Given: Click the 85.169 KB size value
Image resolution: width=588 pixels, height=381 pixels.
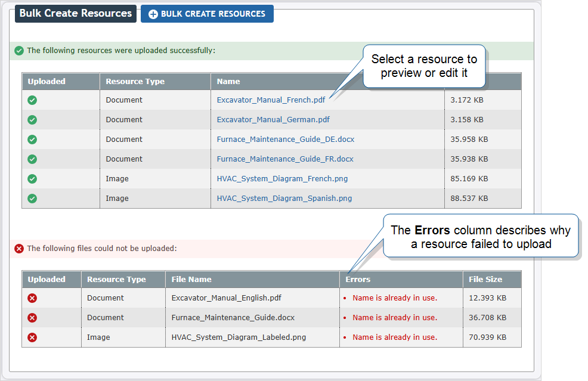Looking at the screenshot, I should coord(469,179).
